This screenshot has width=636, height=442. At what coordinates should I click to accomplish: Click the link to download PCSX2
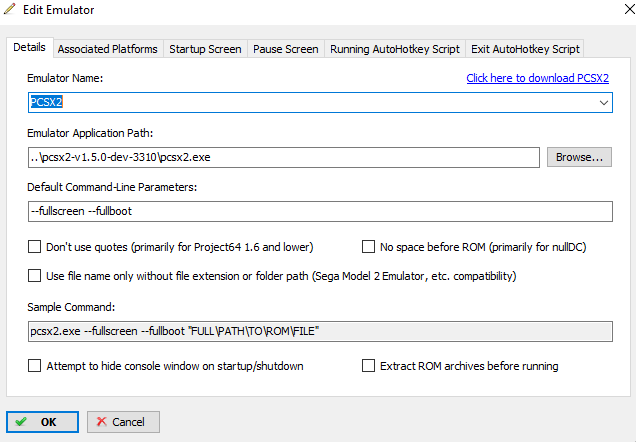tap(537, 78)
